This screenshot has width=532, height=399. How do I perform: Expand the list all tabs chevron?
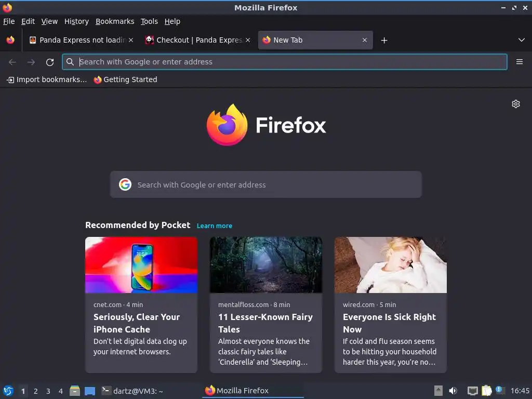coord(522,40)
